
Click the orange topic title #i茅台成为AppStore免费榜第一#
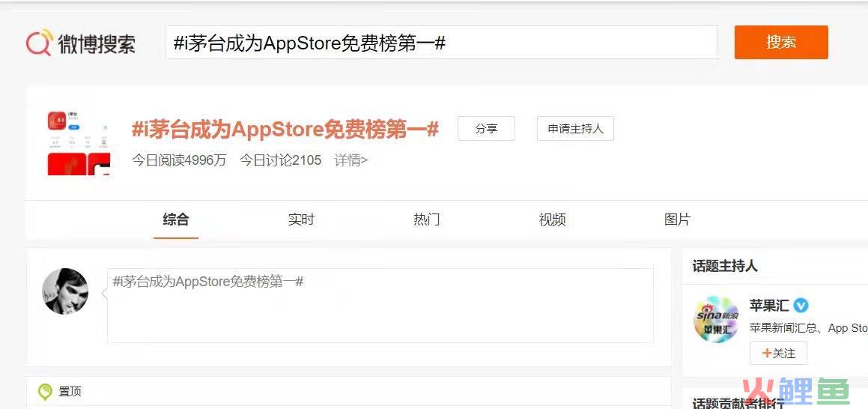coord(285,130)
